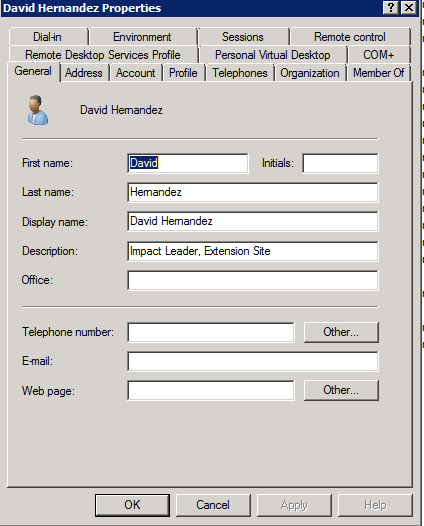Image resolution: width=424 pixels, height=526 pixels.
Task: Click the user avatar icon
Action: click(x=38, y=110)
